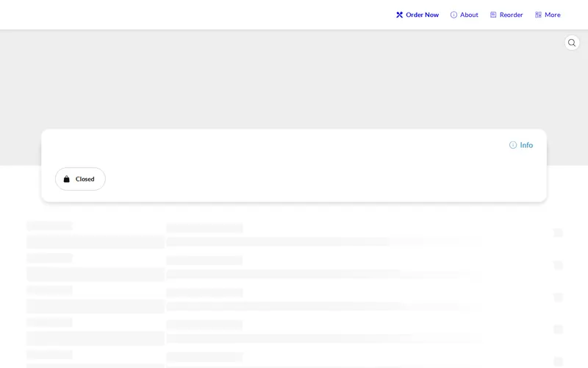The height and width of the screenshot is (368, 588).
Task: Go to the Reorder section
Action: point(506,15)
